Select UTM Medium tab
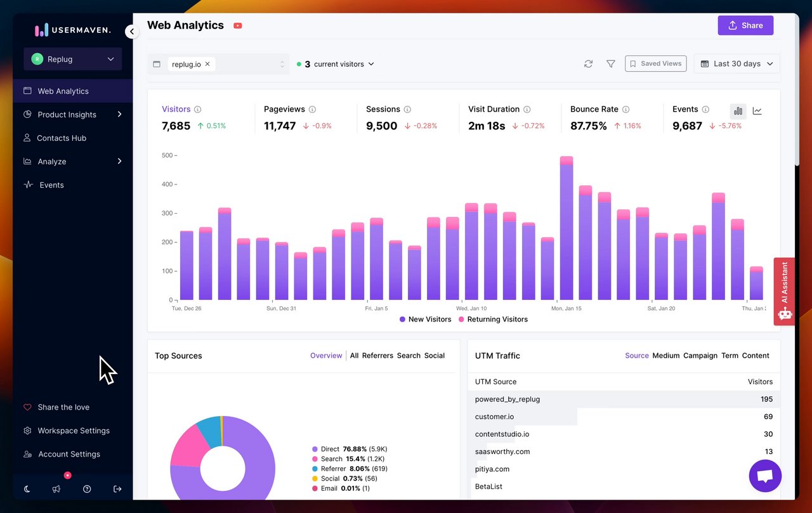The height and width of the screenshot is (513, 812). tap(666, 356)
